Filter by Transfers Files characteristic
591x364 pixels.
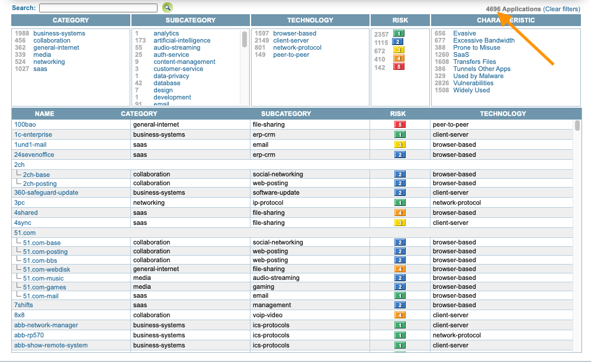(474, 62)
